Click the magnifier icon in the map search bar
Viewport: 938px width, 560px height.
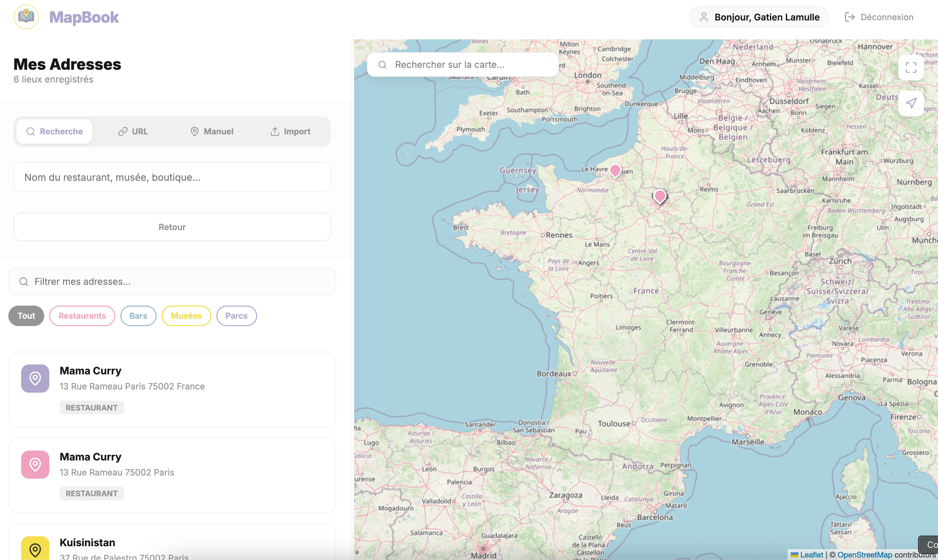pos(382,64)
